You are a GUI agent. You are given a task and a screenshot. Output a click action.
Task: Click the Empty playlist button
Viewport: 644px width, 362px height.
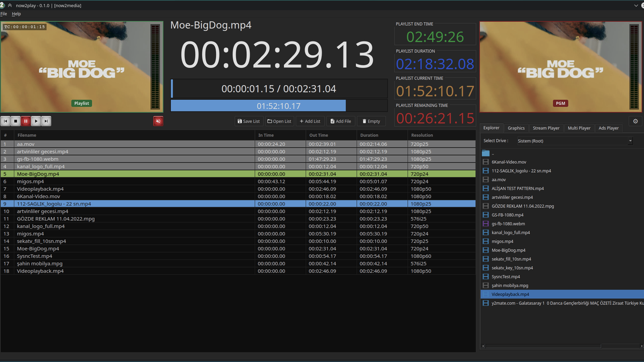371,121
